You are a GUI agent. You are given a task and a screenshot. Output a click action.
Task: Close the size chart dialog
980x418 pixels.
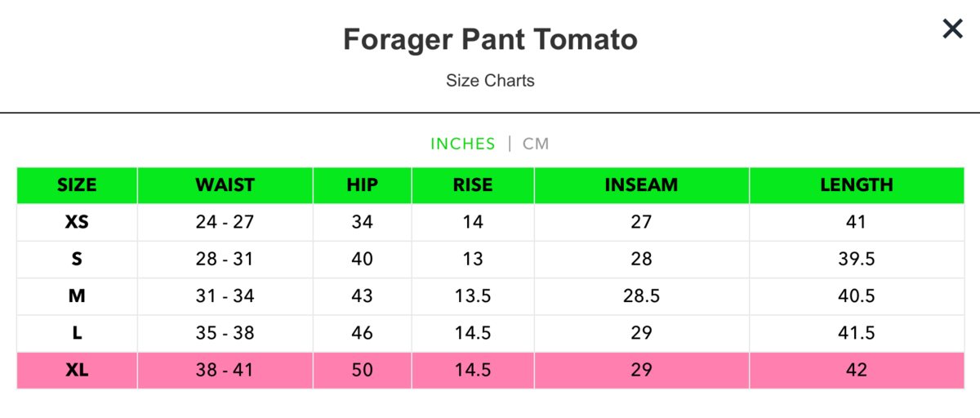[x=952, y=29]
